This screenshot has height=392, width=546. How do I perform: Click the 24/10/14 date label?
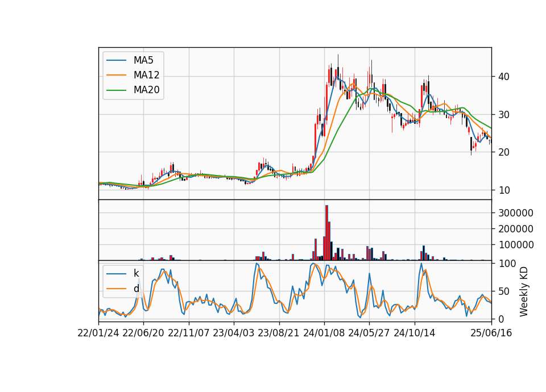tap(415, 333)
